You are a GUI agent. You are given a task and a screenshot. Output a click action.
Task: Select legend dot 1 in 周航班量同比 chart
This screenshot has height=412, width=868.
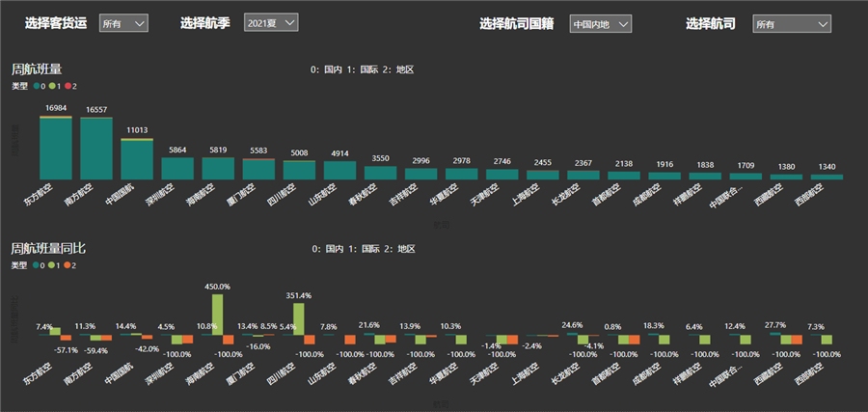click(53, 264)
